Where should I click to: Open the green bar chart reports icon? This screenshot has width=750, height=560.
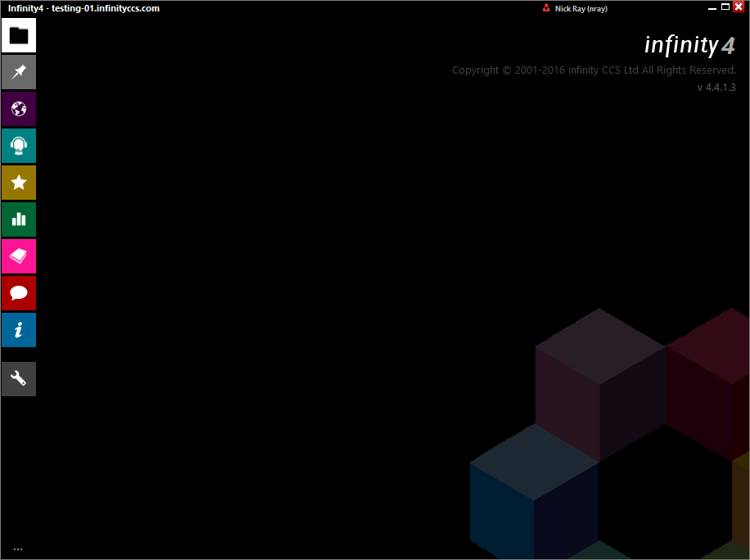click(19, 219)
